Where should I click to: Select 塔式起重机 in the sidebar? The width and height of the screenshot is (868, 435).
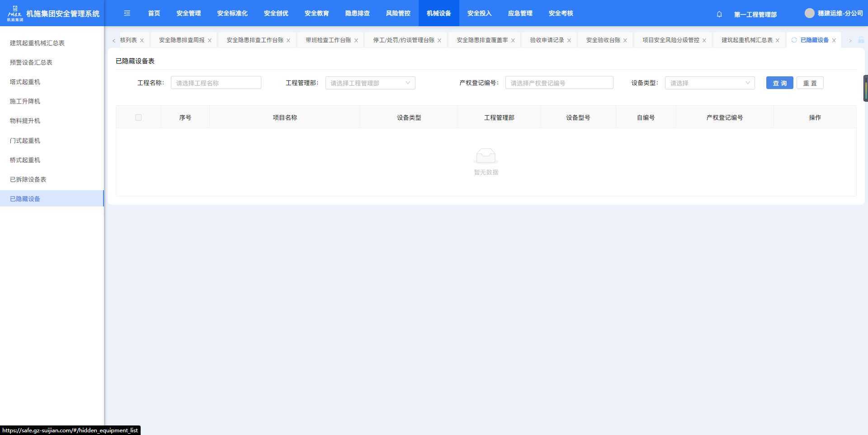(25, 82)
